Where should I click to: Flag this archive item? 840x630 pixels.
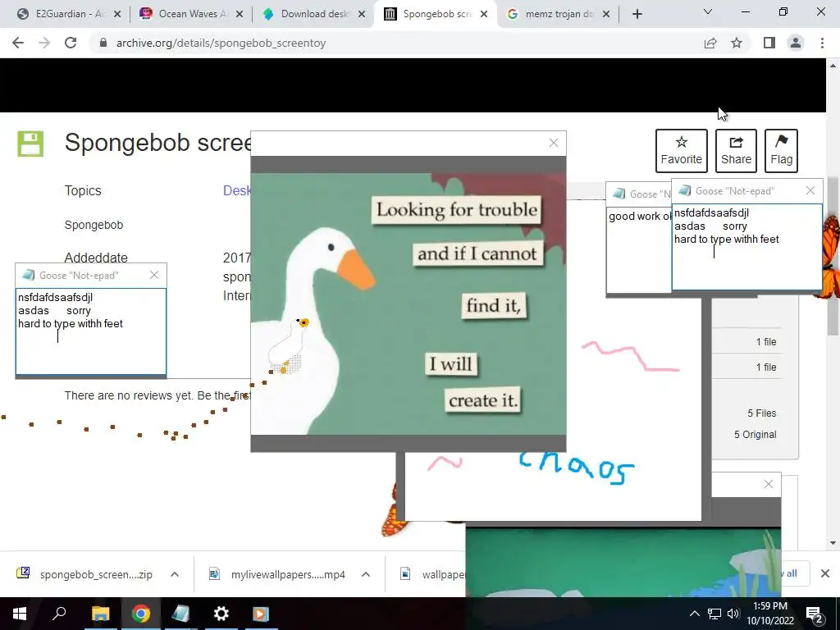pyautogui.click(x=781, y=151)
